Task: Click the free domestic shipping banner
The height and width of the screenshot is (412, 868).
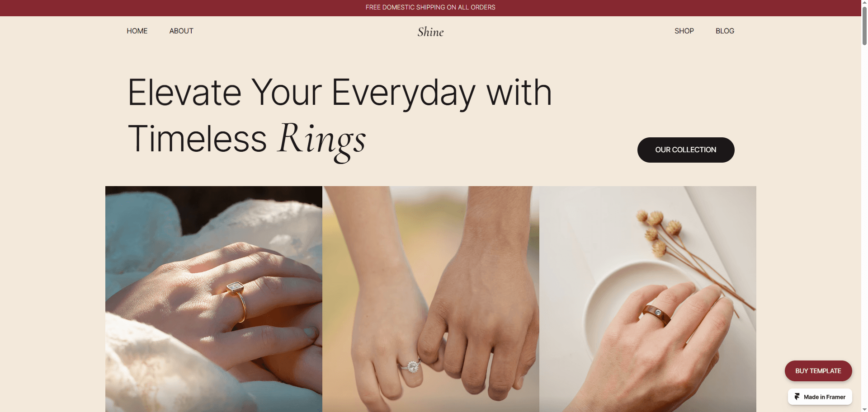Action: click(x=430, y=7)
